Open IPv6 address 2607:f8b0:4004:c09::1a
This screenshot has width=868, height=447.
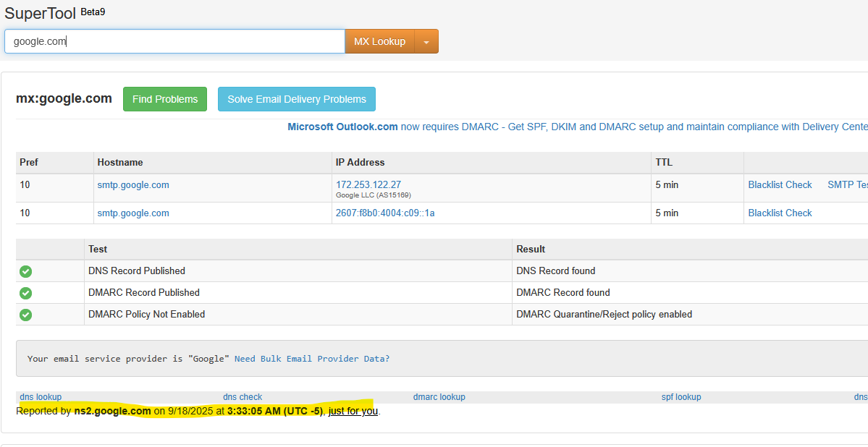coord(385,213)
